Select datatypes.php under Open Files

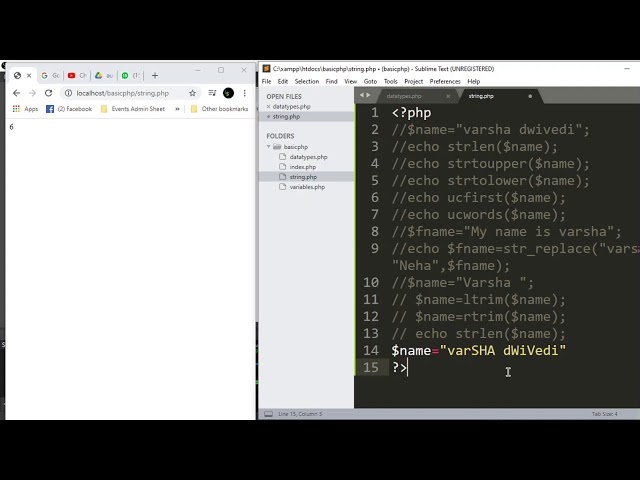291,107
